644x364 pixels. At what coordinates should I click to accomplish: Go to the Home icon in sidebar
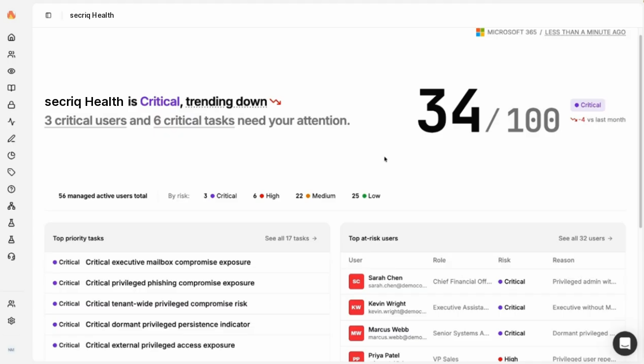pyautogui.click(x=11, y=37)
